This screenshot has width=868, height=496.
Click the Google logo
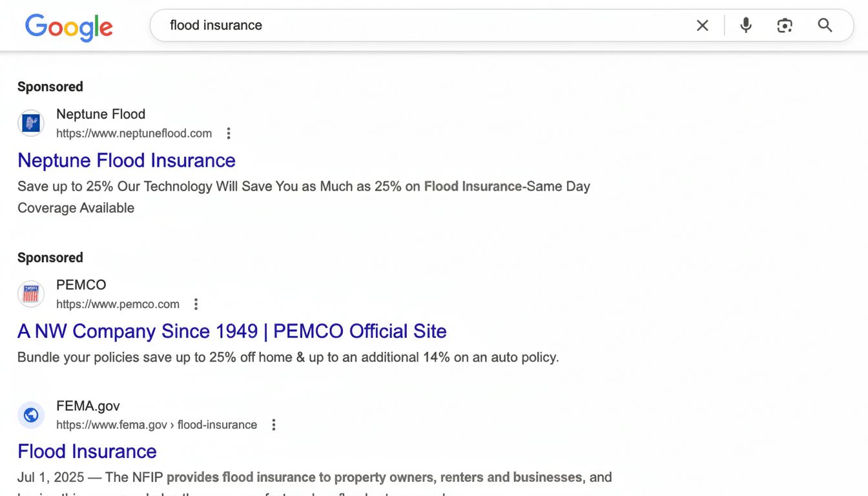pyautogui.click(x=68, y=27)
